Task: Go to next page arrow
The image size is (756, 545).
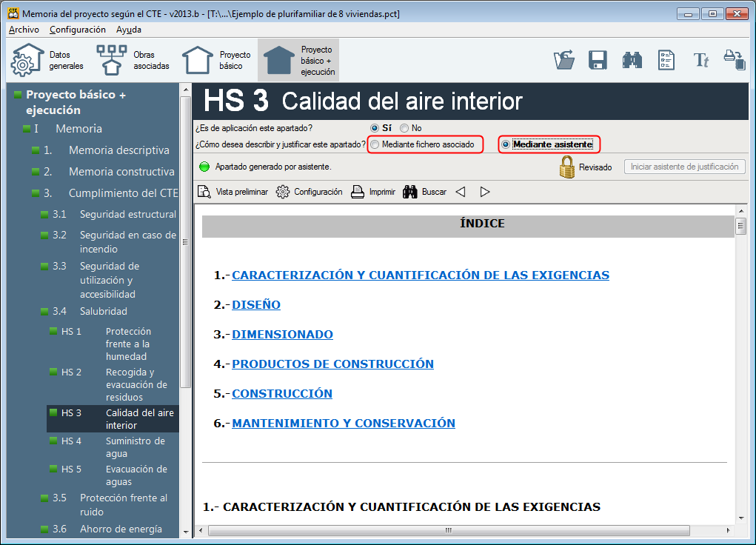Action: pyautogui.click(x=485, y=192)
